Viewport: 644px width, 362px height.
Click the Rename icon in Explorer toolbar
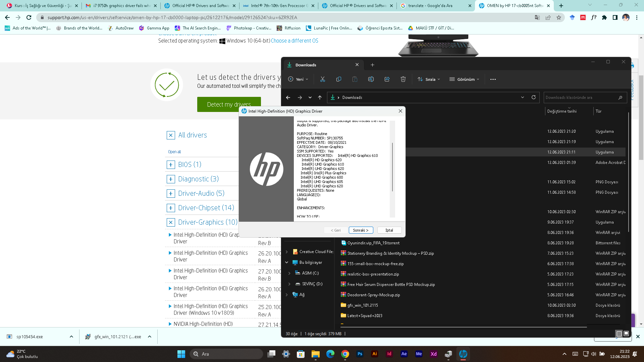pyautogui.click(x=371, y=79)
